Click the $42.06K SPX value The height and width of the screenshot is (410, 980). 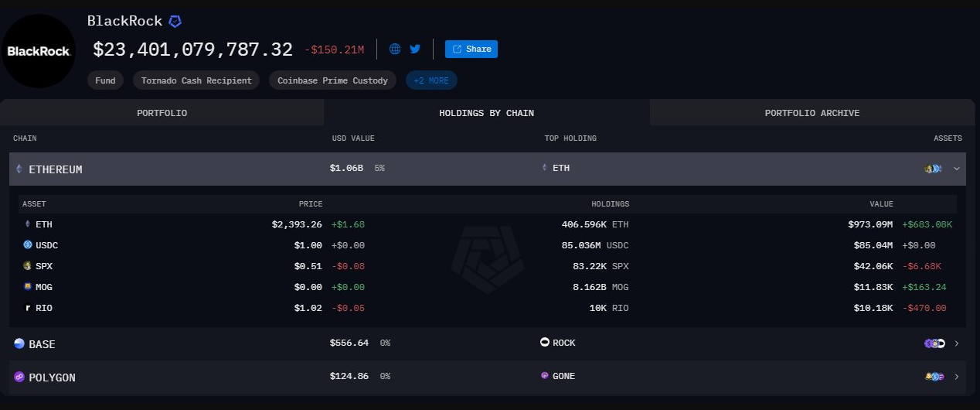pos(873,266)
